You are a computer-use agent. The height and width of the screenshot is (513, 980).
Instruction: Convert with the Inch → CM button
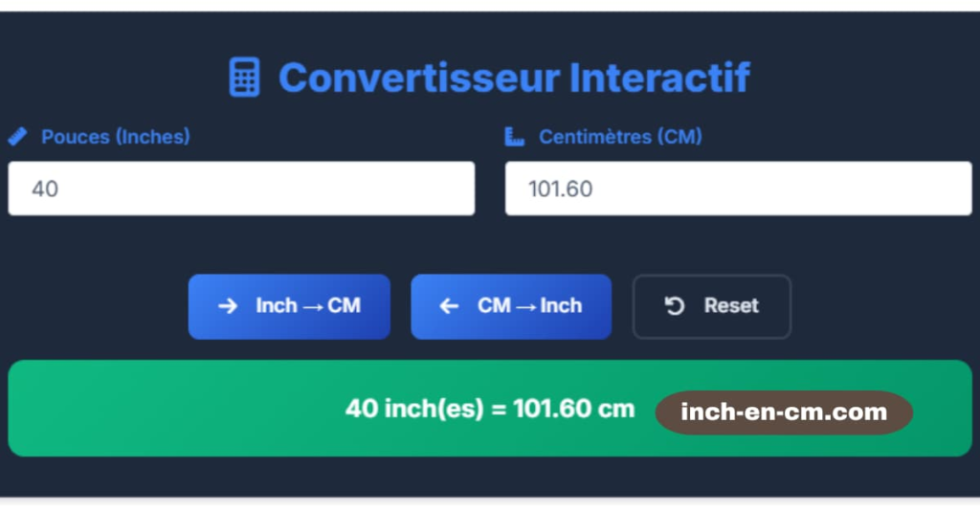289,306
